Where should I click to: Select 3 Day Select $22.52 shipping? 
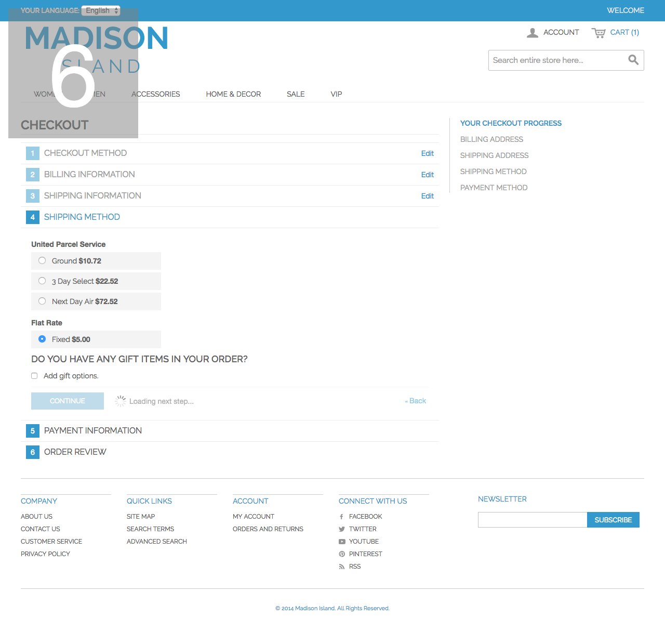coord(42,281)
